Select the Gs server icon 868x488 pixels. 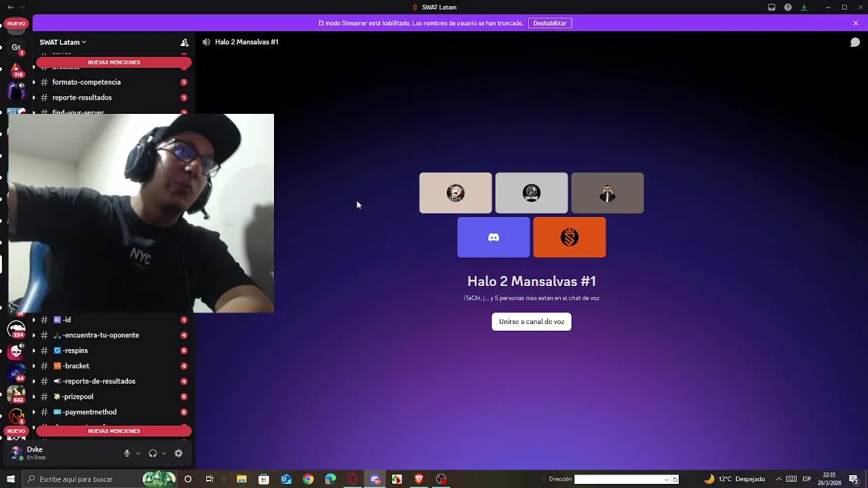pos(16,47)
